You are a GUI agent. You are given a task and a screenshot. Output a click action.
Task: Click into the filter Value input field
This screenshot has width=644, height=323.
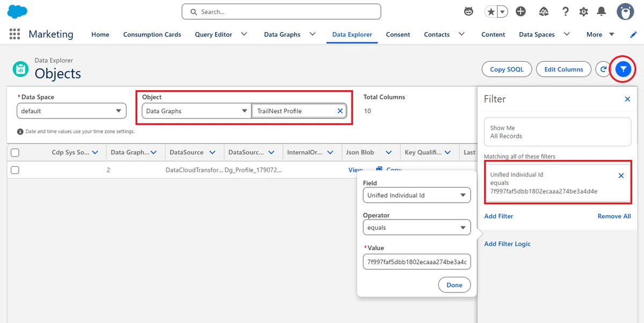click(416, 262)
